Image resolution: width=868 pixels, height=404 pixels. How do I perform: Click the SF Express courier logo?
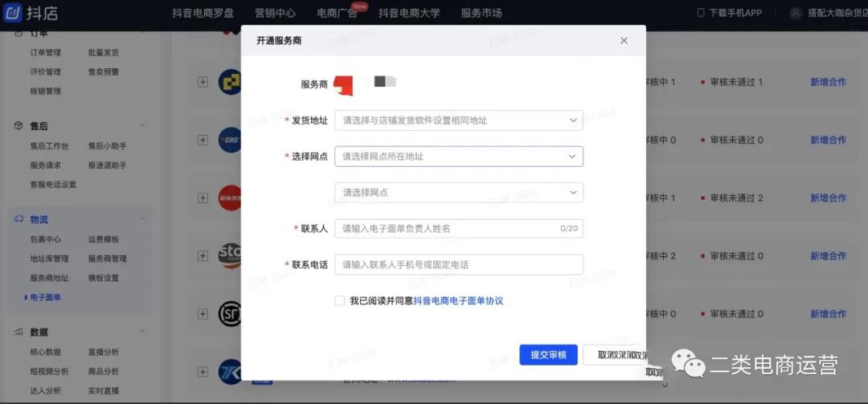click(x=230, y=314)
